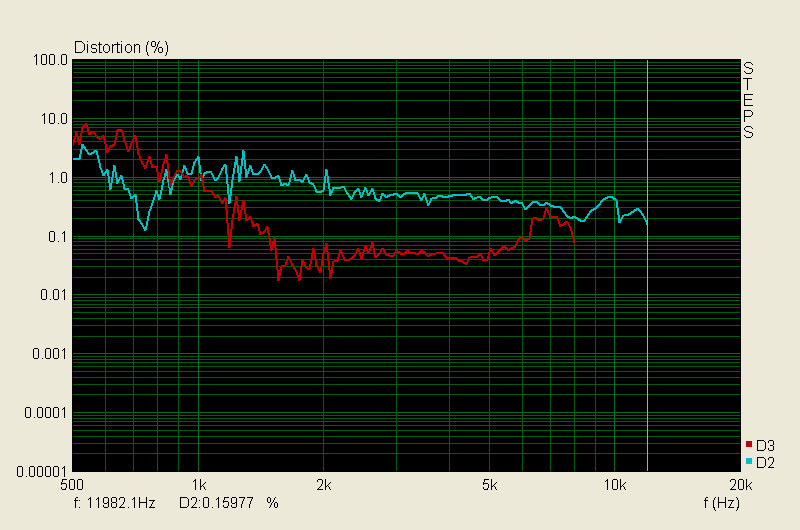Screen dimensions: 800x530
Task: Click the 0.00001 y-axis label
Action: click(x=42, y=472)
